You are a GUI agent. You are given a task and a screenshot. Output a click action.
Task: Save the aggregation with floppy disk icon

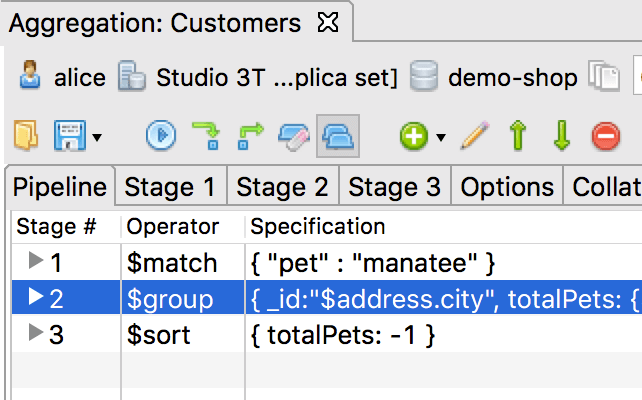click(x=70, y=136)
